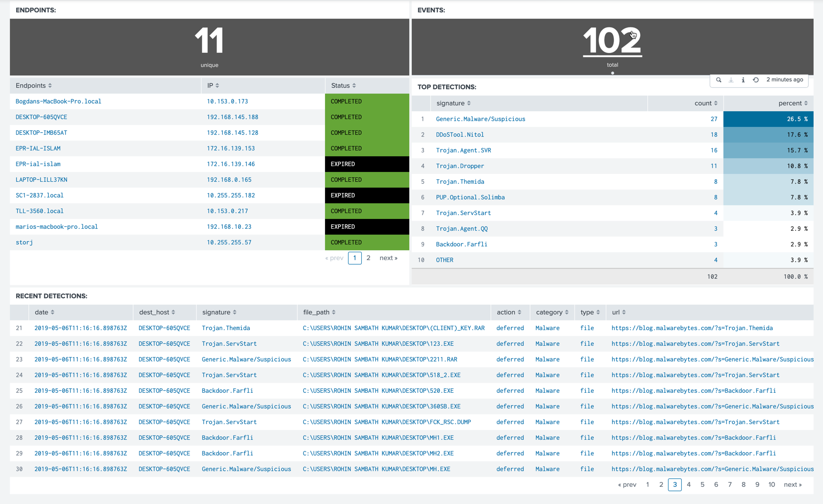The image size is (823, 504).
Task: Sort Recent Detections by category column
Action: (x=552, y=312)
